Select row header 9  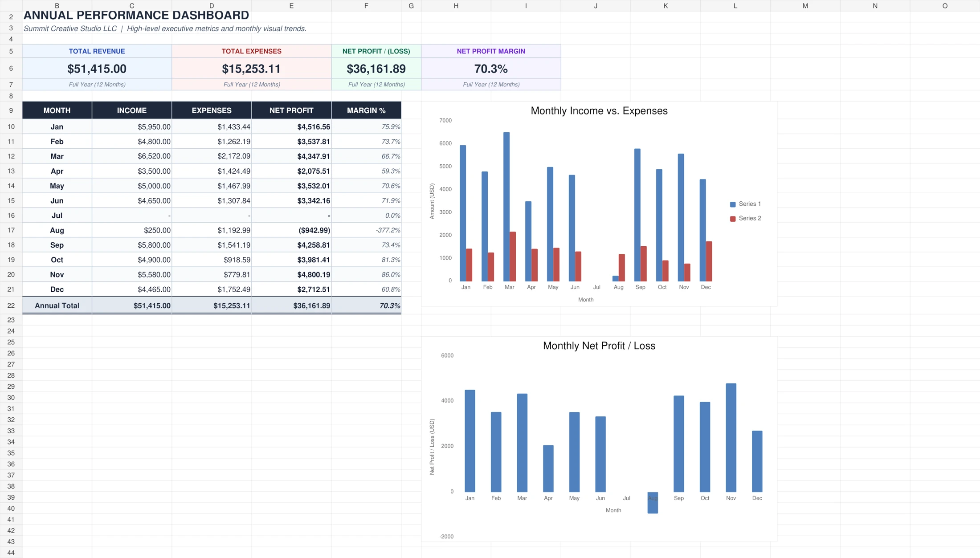pyautogui.click(x=11, y=110)
